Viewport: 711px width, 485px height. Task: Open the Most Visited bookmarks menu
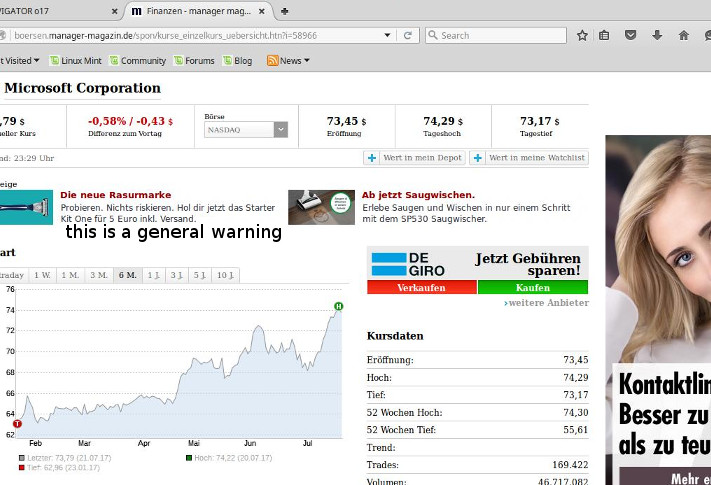point(20,61)
